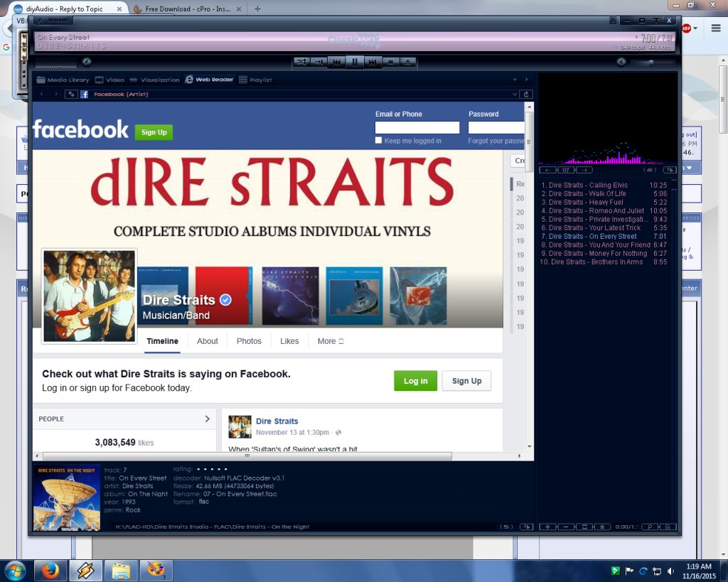Select playlist track Walk Of Life

click(x=604, y=193)
